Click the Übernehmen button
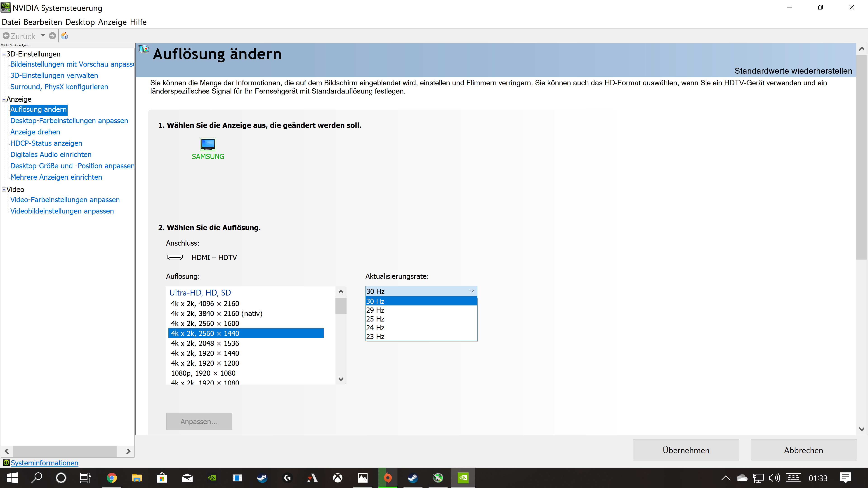 (x=686, y=450)
